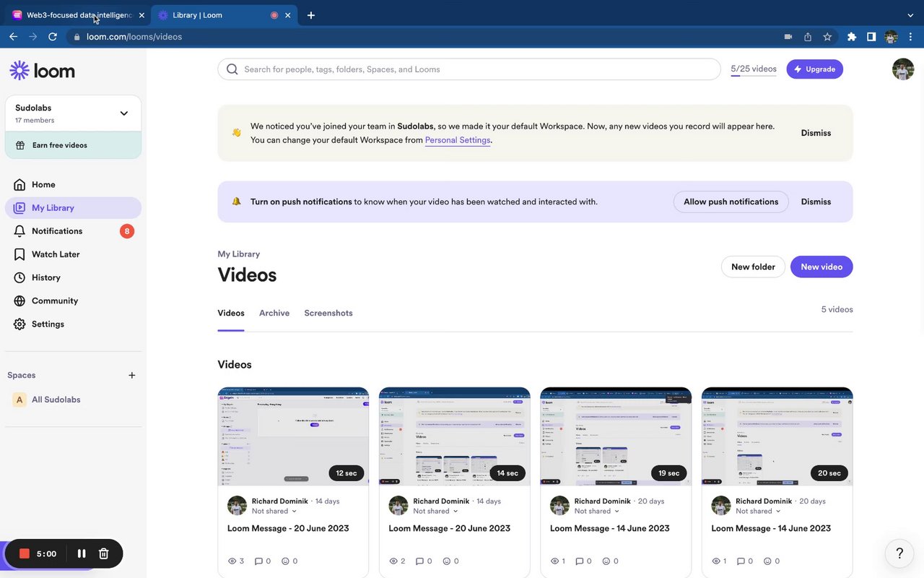This screenshot has height=578, width=924.
Task: Stop recording with the red stop icon
Action: coord(24,553)
